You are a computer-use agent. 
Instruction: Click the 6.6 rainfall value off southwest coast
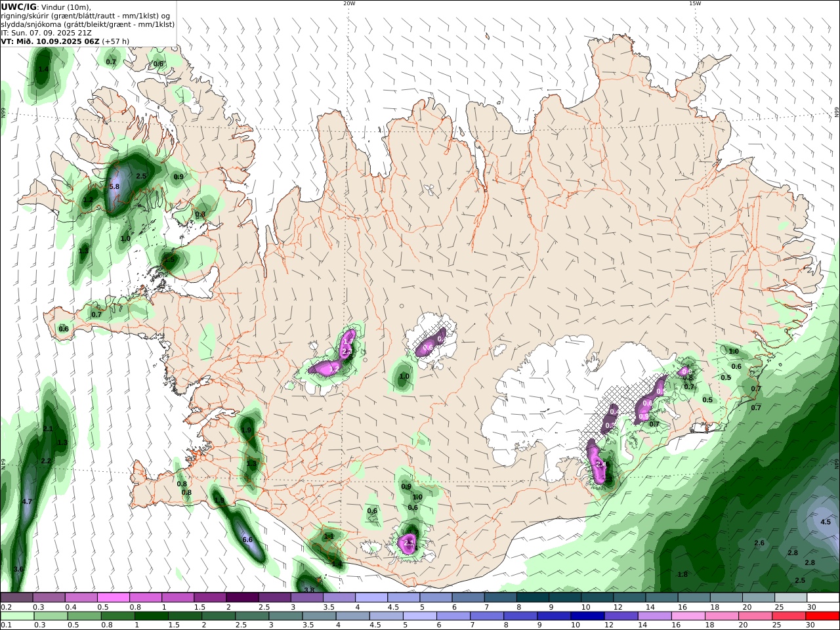(x=247, y=539)
